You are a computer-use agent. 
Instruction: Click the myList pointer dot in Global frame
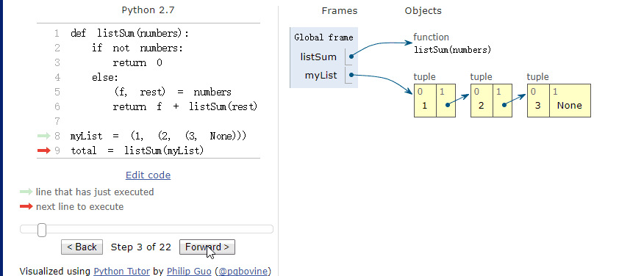point(351,75)
